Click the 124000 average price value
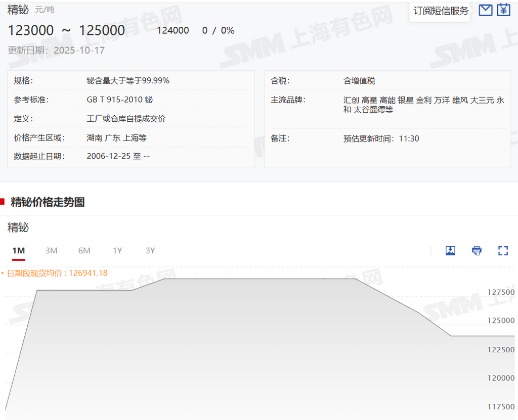Image resolution: width=518 pixels, height=420 pixels. (x=172, y=31)
